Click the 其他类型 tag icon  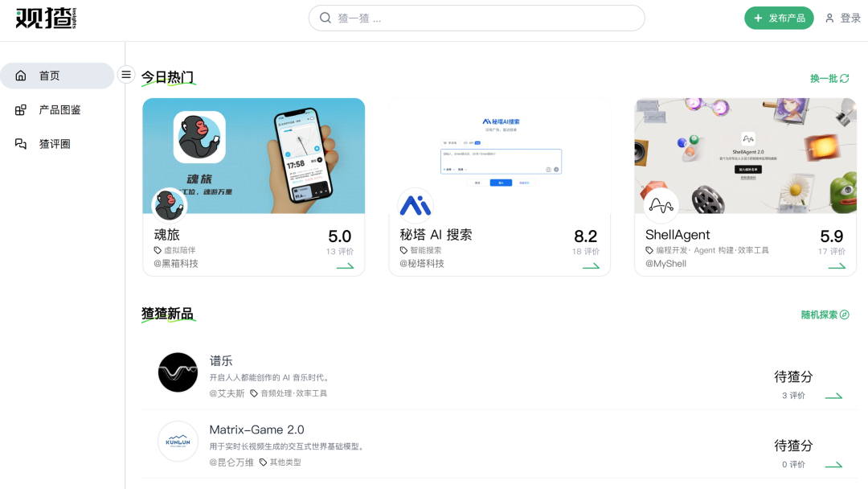click(263, 462)
